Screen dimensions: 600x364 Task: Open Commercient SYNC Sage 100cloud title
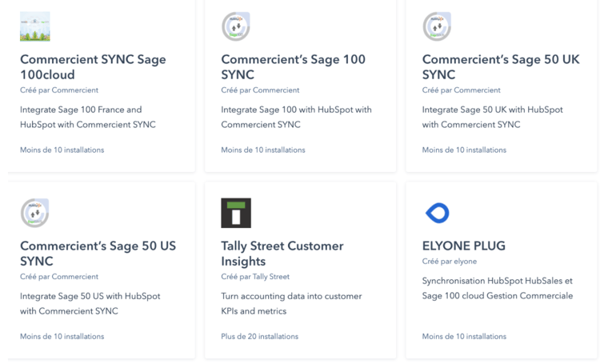(x=93, y=67)
